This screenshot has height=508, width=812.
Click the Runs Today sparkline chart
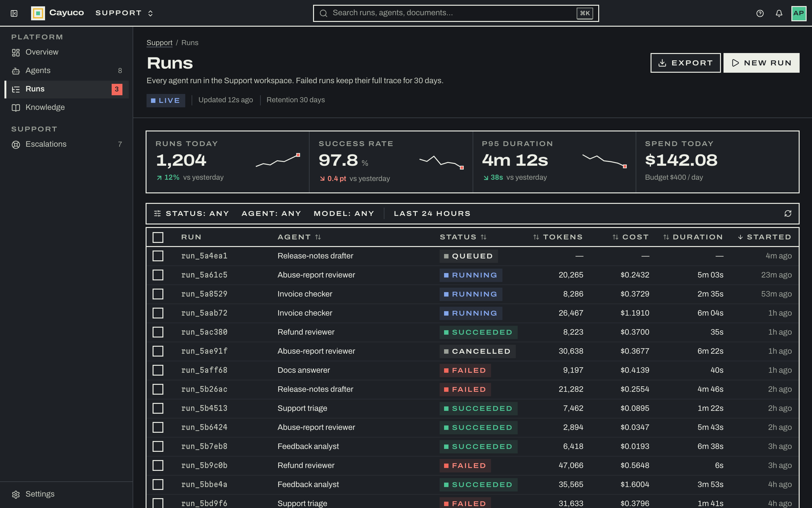[278, 160]
